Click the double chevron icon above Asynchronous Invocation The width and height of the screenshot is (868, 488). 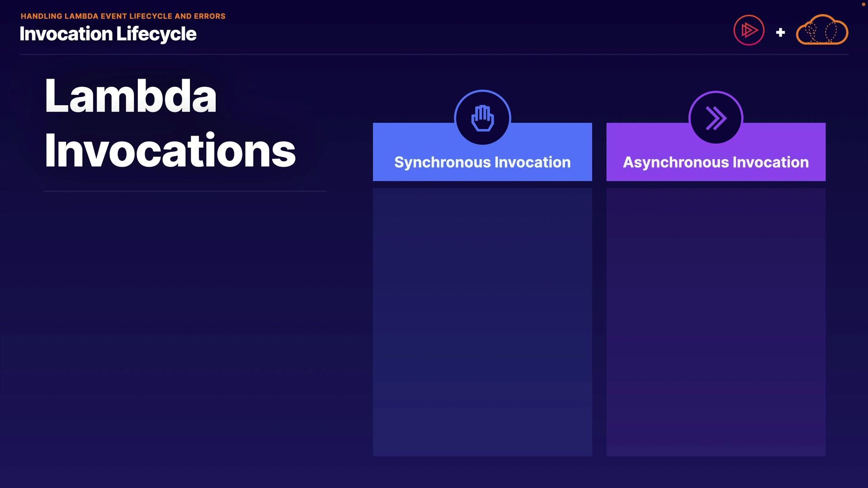(716, 118)
